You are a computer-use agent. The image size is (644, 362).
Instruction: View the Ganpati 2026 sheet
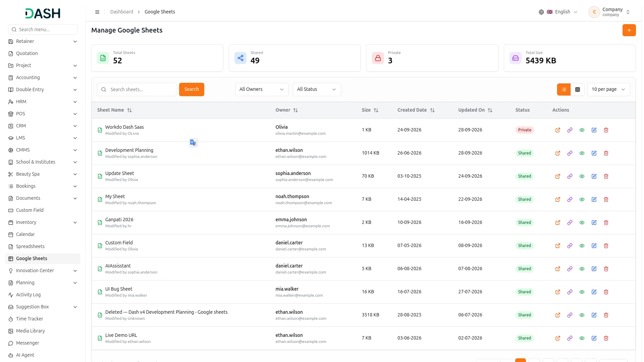[582, 223]
